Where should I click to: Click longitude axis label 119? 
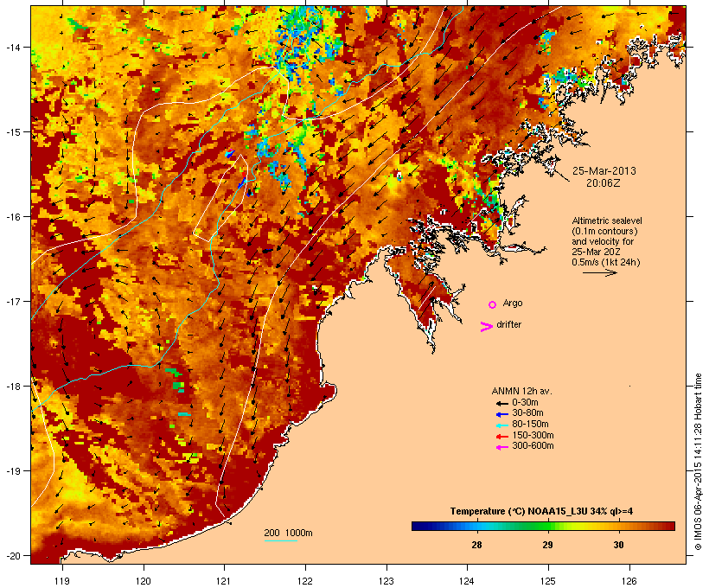(62, 581)
